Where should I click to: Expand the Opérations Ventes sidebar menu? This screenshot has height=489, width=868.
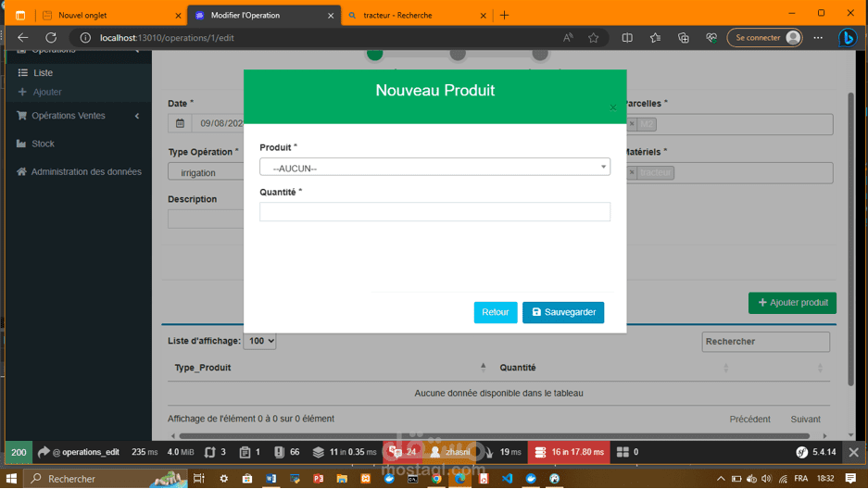point(78,116)
